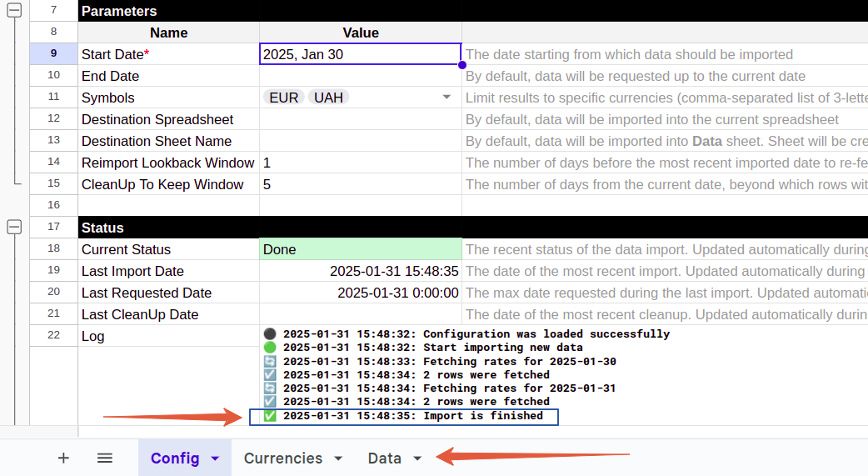Select the Current Status label cell
Image resolution: width=868 pixels, height=476 pixels.
[168, 249]
